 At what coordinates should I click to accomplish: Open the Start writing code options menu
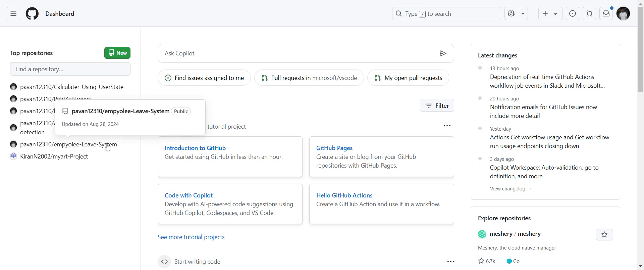[450, 262]
